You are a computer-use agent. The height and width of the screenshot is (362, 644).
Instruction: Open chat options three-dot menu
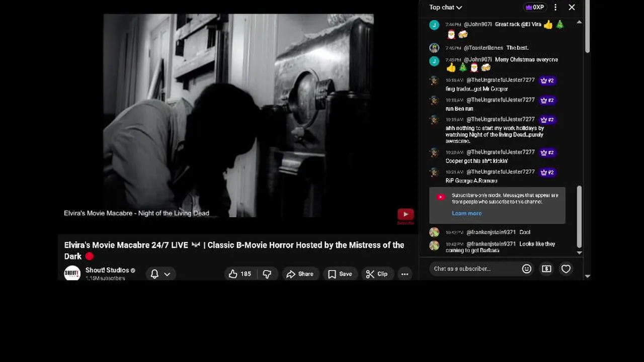point(555,7)
